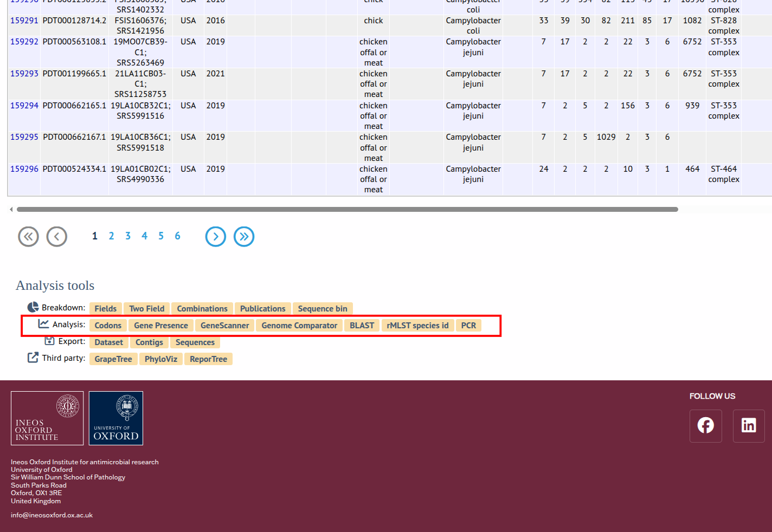Image resolution: width=772 pixels, height=532 pixels.
Task: Click the previous page arrow icon
Action: (x=57, y=237)
